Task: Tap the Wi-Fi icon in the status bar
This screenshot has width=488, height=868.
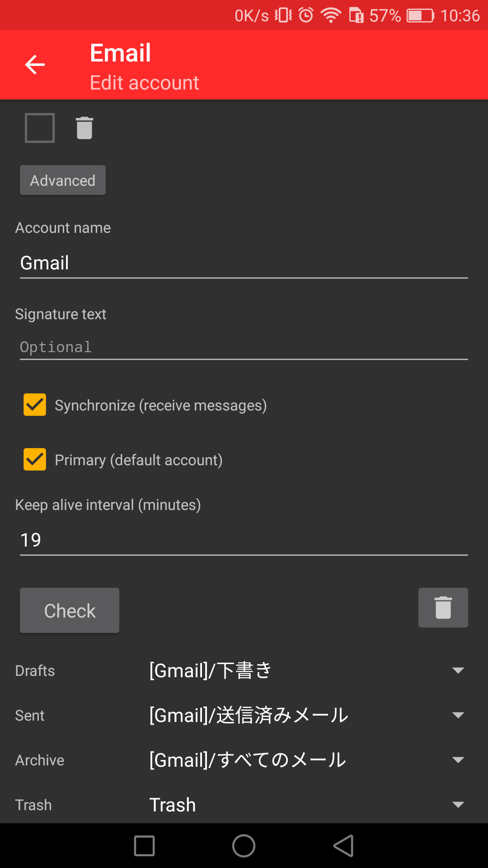Action: point(331,16)
